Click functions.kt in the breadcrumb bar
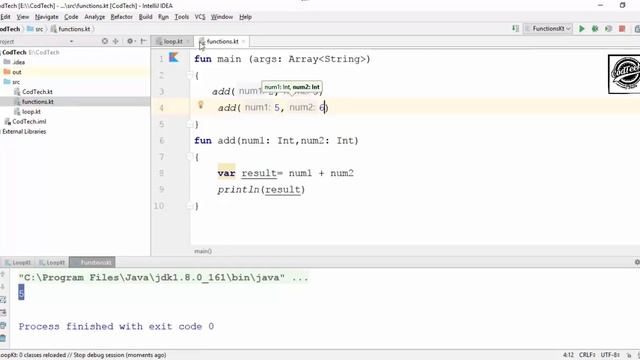640x360 pixels. pyautogui.click(x=70, y=29)
